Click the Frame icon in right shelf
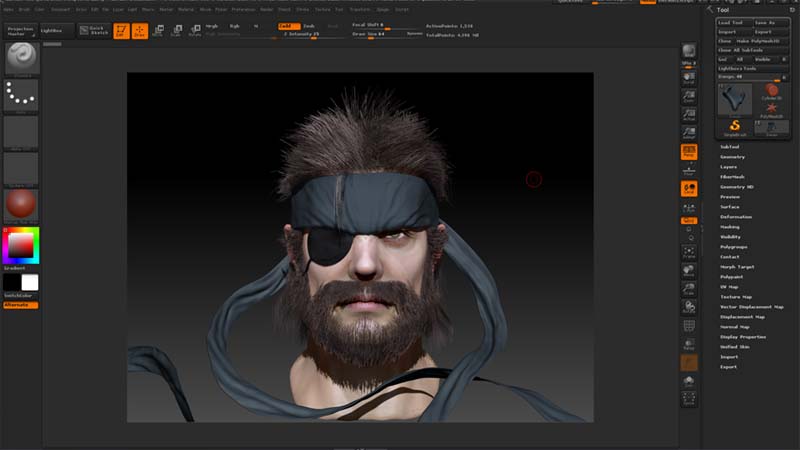The image size is (800, 450). (x=689, y=253)
